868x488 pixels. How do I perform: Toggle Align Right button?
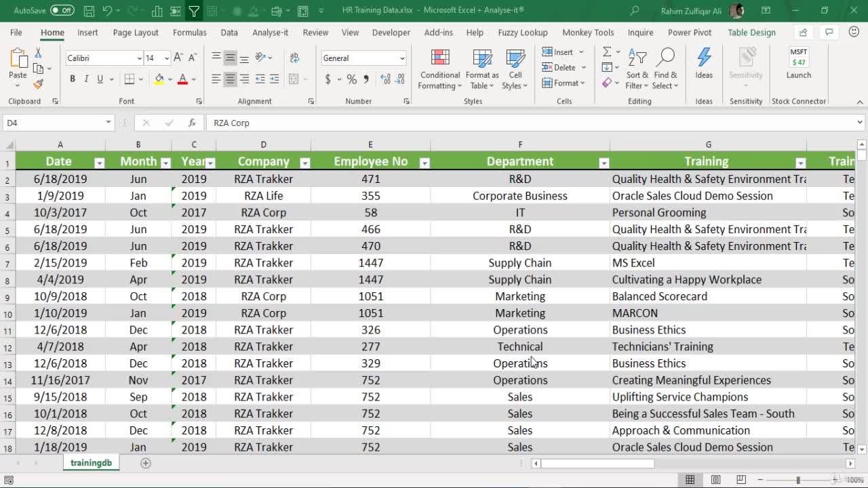244,79
